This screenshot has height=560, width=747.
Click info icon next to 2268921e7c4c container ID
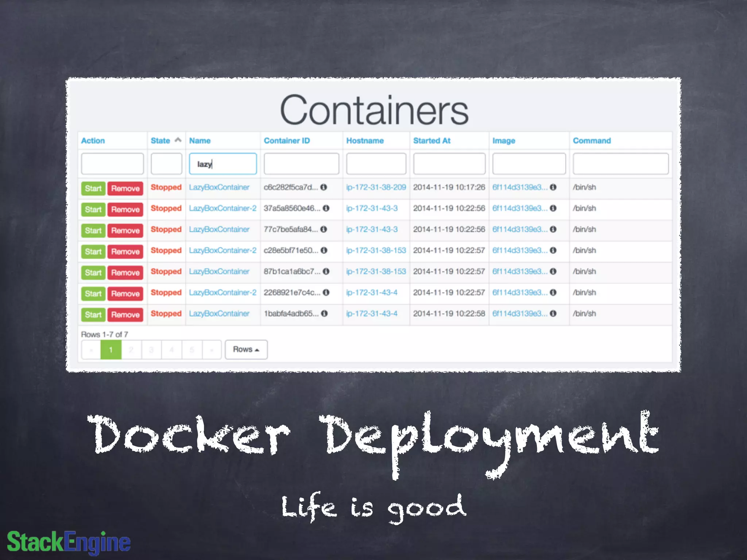coord(326,293)
